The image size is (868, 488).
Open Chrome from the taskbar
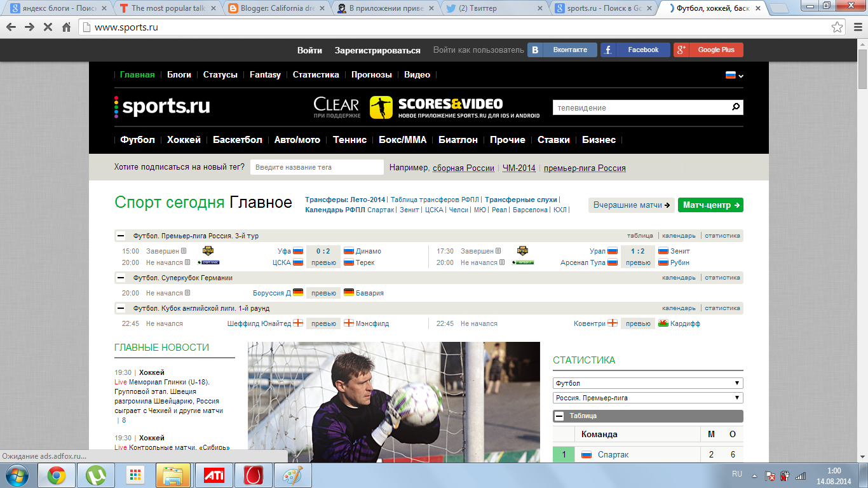[x=57, y=475]
